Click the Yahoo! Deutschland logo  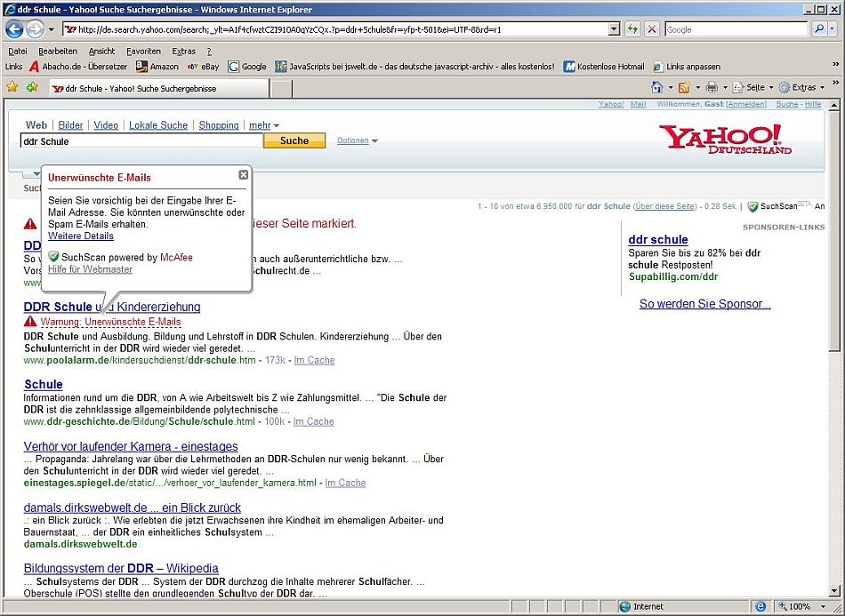pos(725,139)
